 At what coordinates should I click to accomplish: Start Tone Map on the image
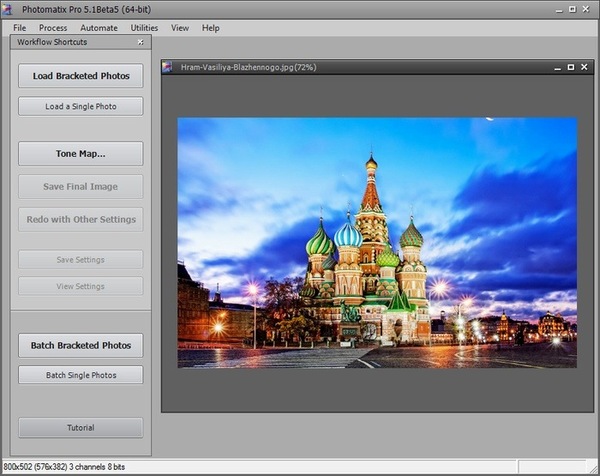(x=81, y=154)
